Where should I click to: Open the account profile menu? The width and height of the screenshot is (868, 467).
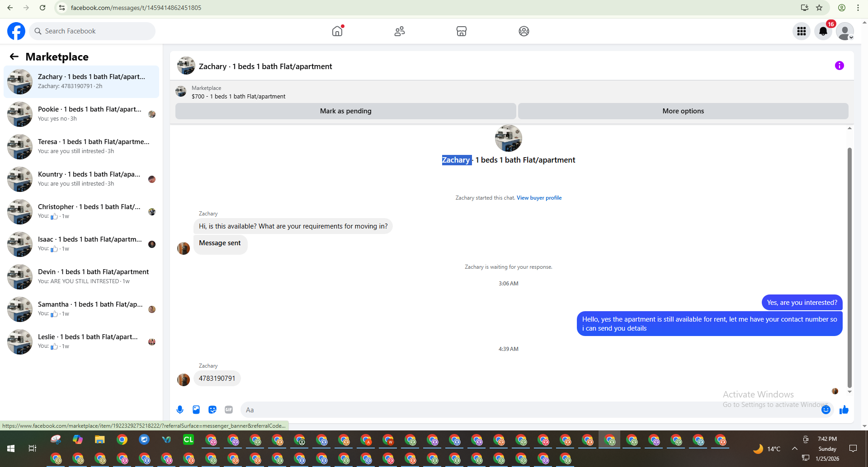point(845,31)
